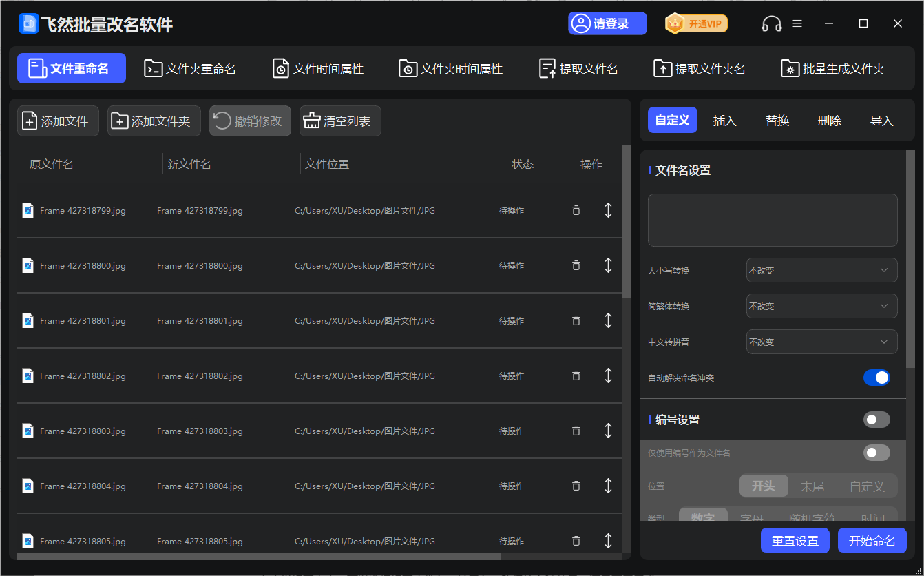924x576 pixels.
Task: Select the 替换 tab
Action: 777,121
